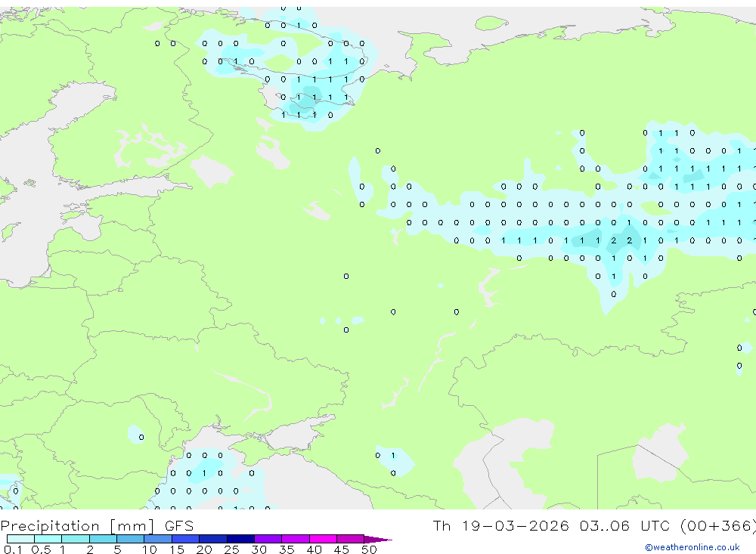Click the date '19-03-2026' in the caption

click(x=516, y=525)
